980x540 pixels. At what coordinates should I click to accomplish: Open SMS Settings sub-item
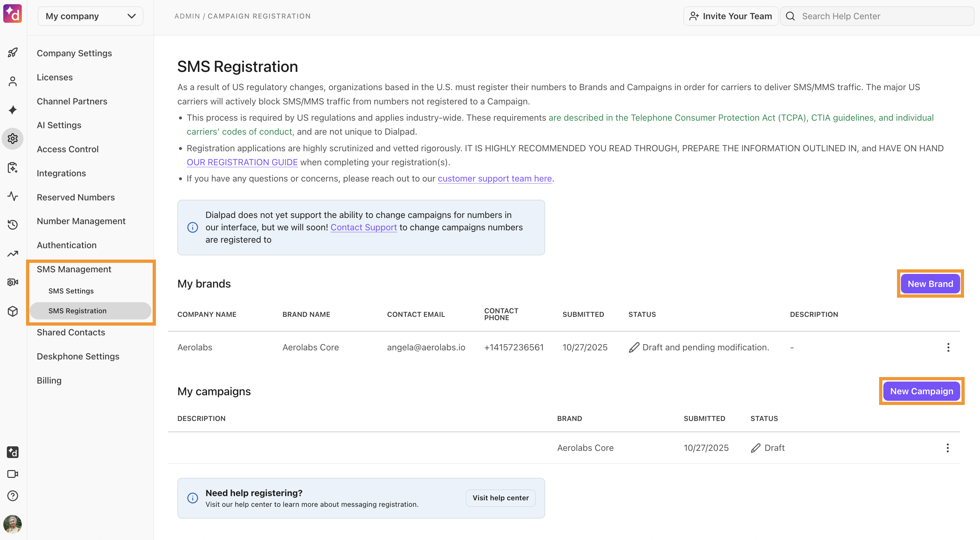tap(71, 291)
